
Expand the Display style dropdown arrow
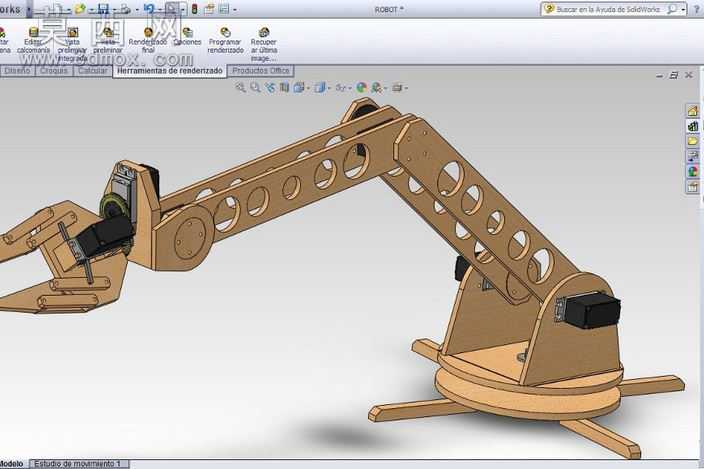[x=329, y=88]
